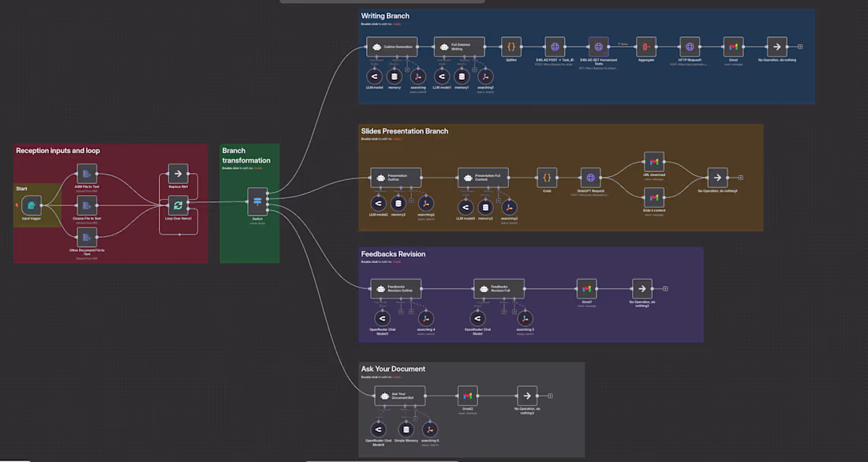
Task: Open the URL download Gmail node
Action: pyautogui.click(x=654, y=162)
